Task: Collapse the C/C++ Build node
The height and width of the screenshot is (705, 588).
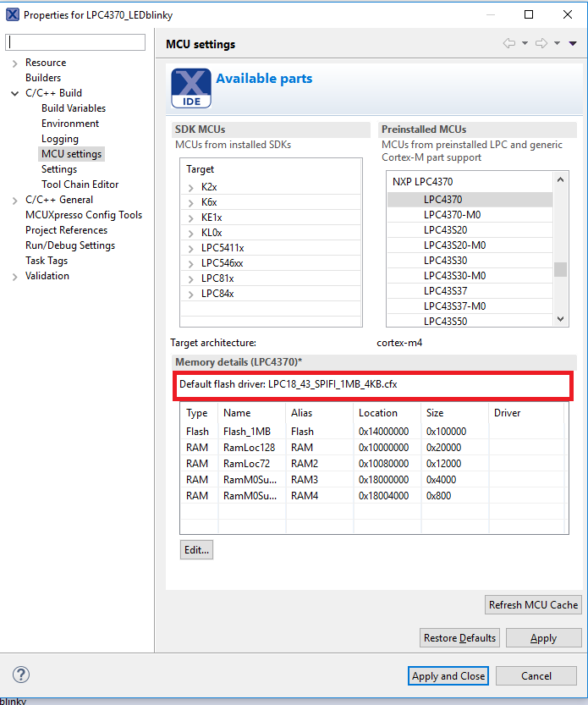Action: point(15,93)
